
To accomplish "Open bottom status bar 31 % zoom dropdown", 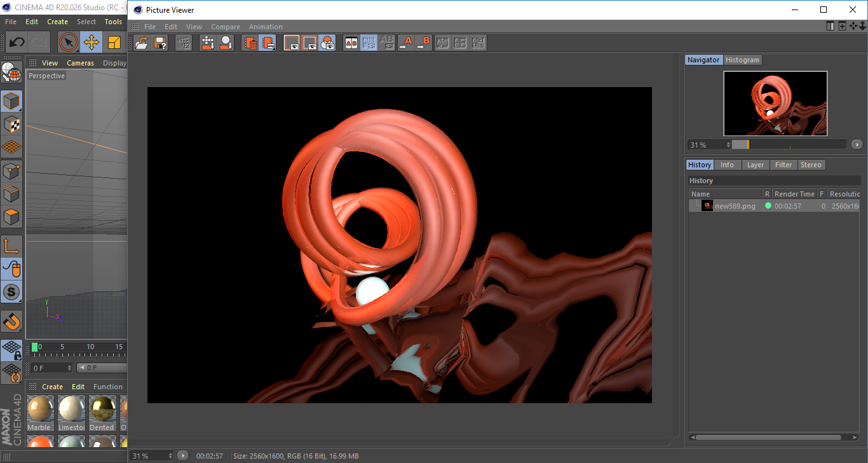I will coord(152,456).
